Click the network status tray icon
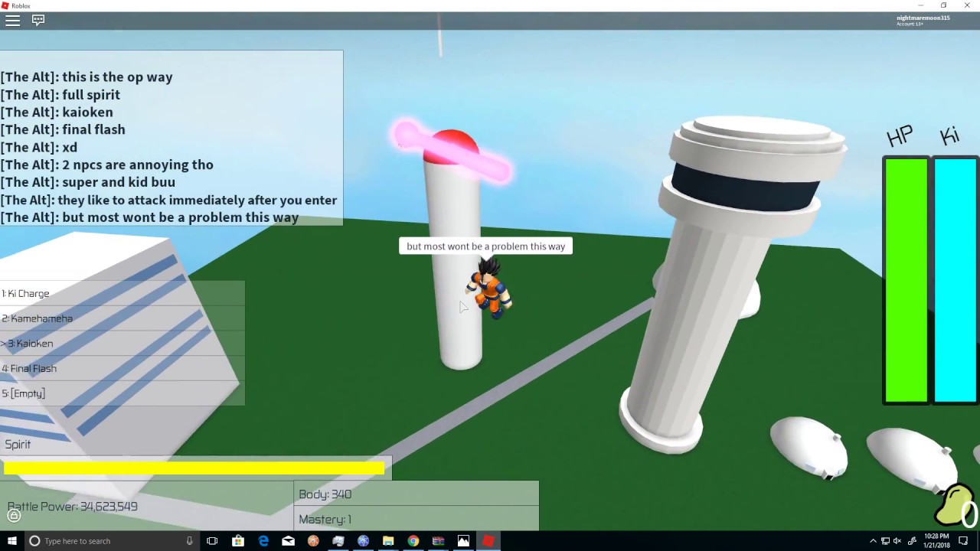Screen dimensions: 980x551 (x=885, y=541)
